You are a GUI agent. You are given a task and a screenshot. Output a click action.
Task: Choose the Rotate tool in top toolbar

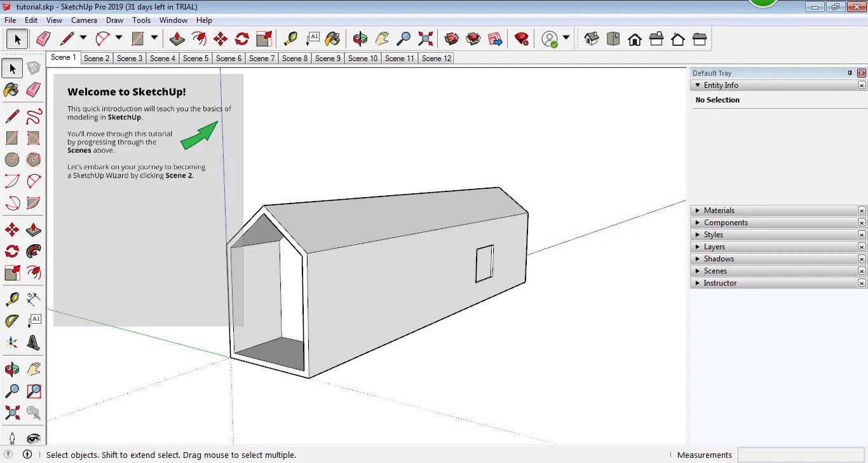tap(242, 39)
